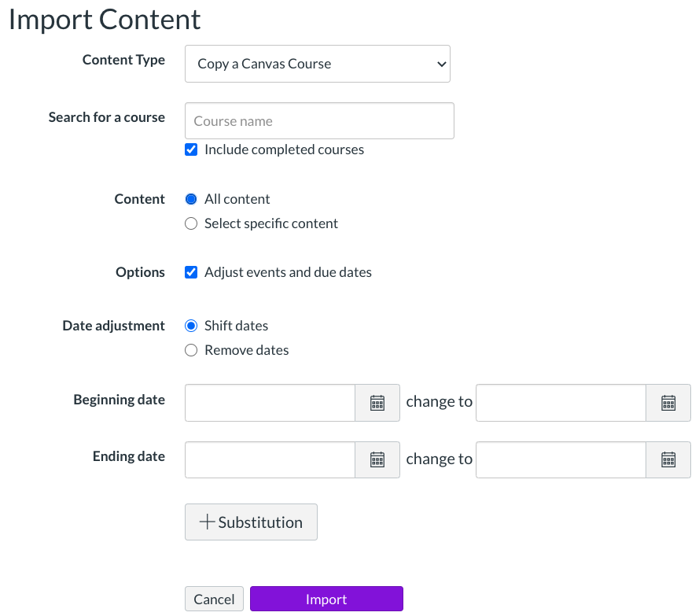Select the Shift dates radio option
This screenshot has width=699, height=616.
click(x=191, y=326)
